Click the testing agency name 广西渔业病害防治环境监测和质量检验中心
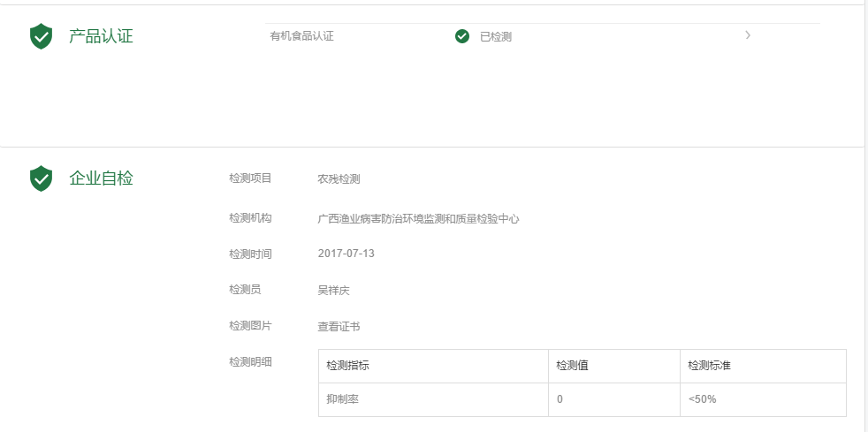The image size is (868, 432). [x=418, y=218]
